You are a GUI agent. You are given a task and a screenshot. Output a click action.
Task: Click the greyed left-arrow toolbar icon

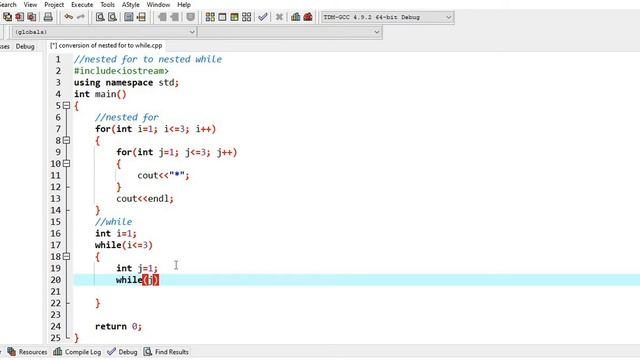coord(162,17)
